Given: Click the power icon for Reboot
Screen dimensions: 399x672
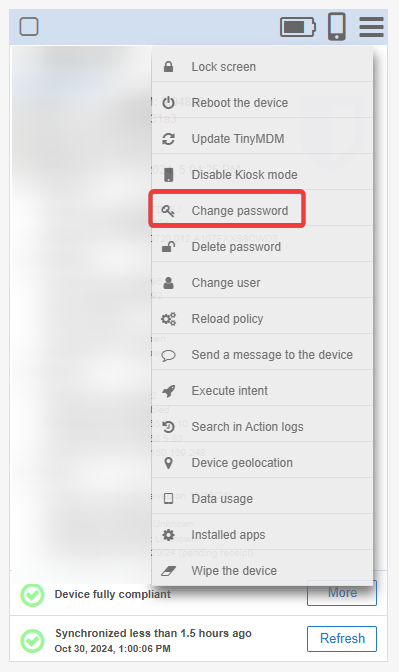Looking at the screenshot, I should 168,103.
